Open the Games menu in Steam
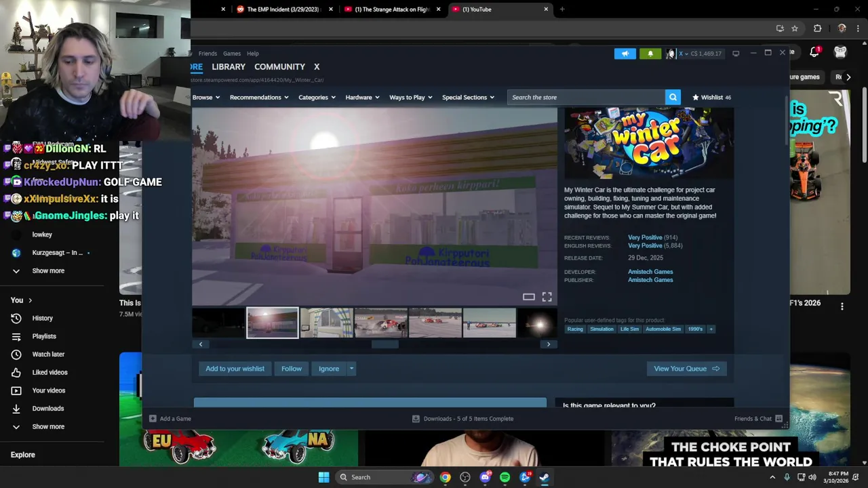 click(232, 54)
